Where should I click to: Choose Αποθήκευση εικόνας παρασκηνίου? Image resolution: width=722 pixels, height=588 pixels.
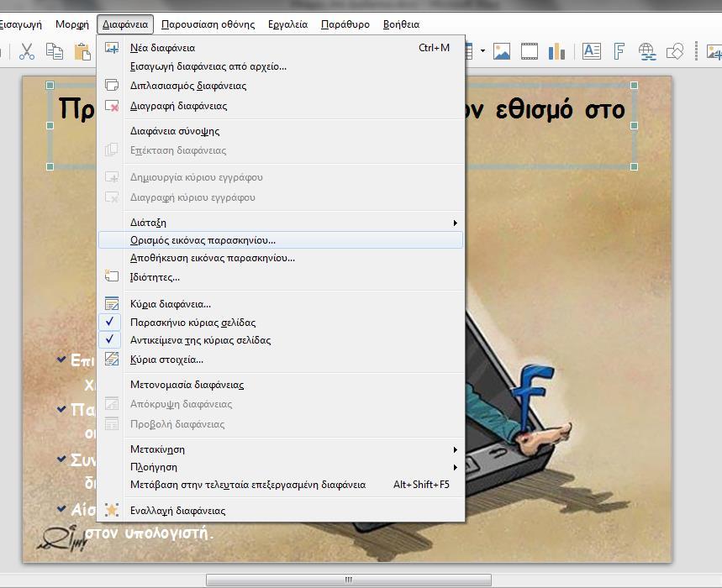click(281, 258)
